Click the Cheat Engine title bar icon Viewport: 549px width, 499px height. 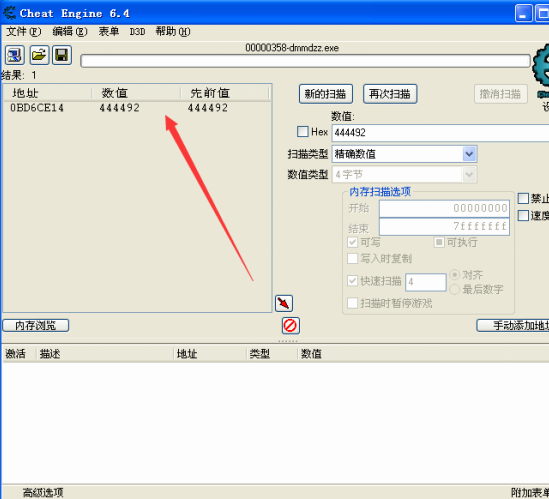tap(9, 13)
